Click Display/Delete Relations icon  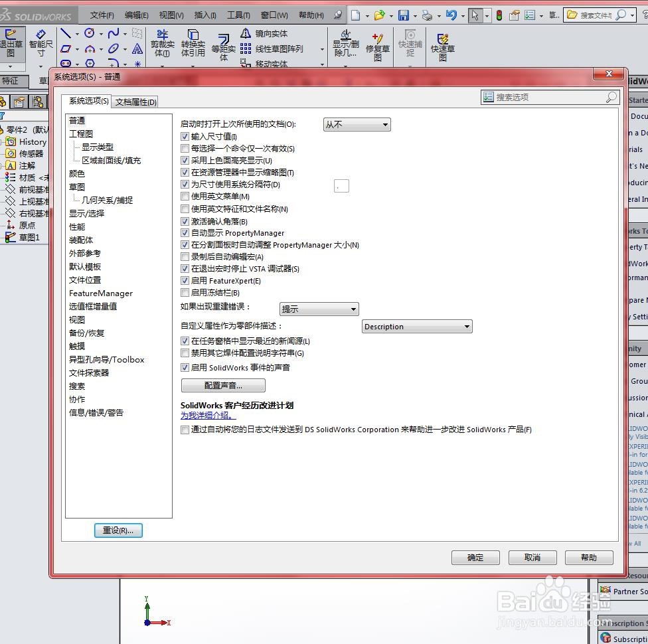coord(346,43)
